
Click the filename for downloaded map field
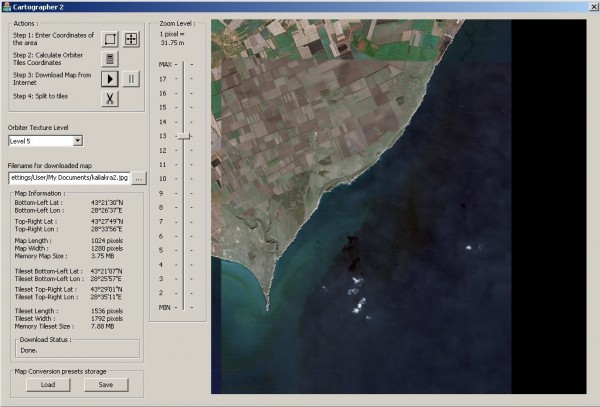pyautogui.click(x=68, y=177)
